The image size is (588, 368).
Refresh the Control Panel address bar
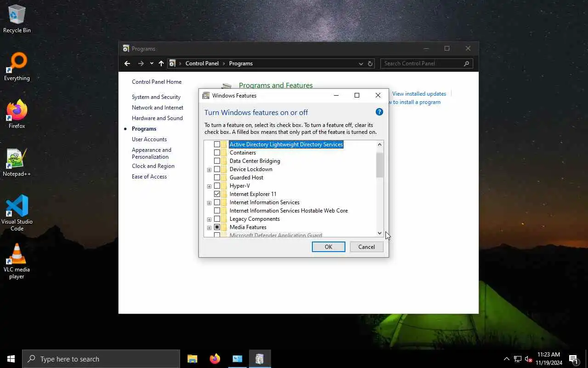tap(370, 63)
